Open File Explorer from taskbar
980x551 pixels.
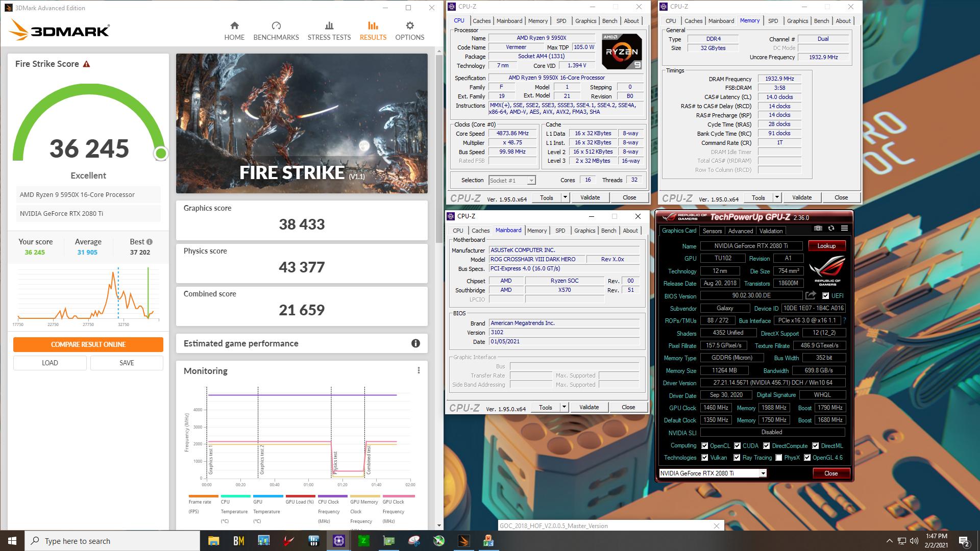[213, 541]
